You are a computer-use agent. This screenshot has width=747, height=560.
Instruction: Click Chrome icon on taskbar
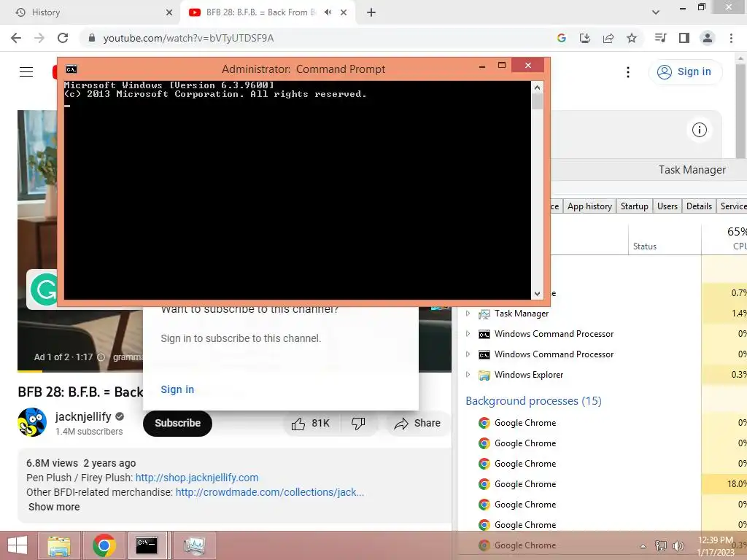(x=104, y=545)
